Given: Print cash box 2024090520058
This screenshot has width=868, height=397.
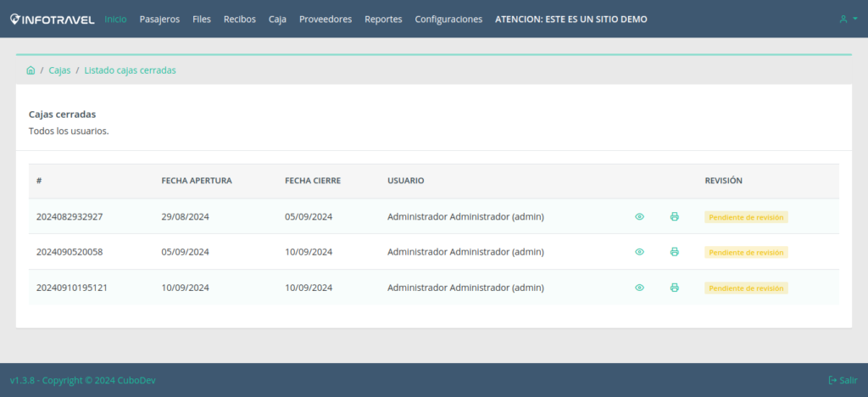Looking at the screenshot, I should point(675,252).
